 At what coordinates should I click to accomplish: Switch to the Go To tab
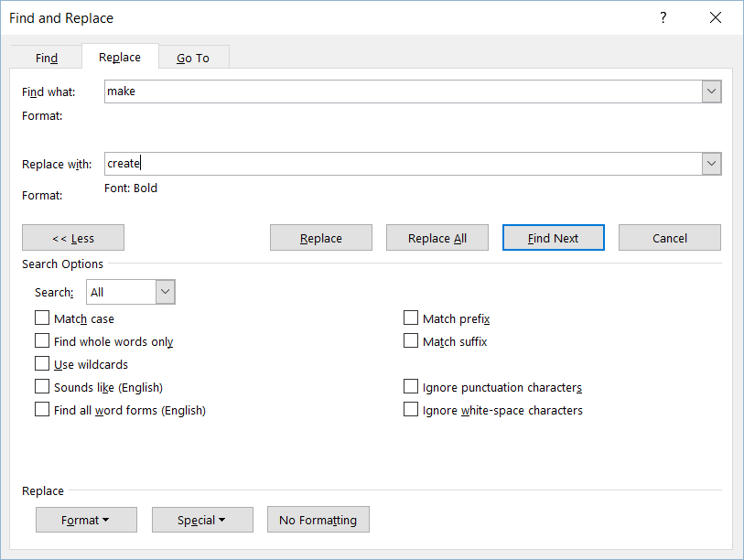tap(193, 58)
